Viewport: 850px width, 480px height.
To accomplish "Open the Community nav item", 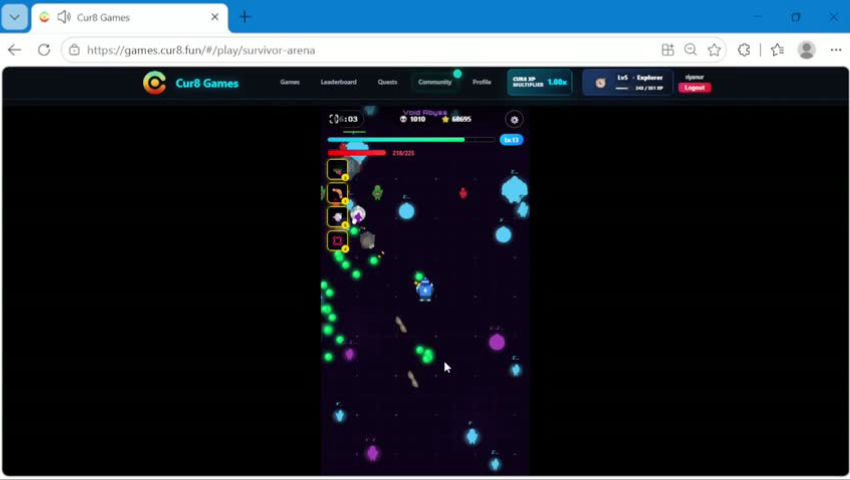I will tap(435, 82).
